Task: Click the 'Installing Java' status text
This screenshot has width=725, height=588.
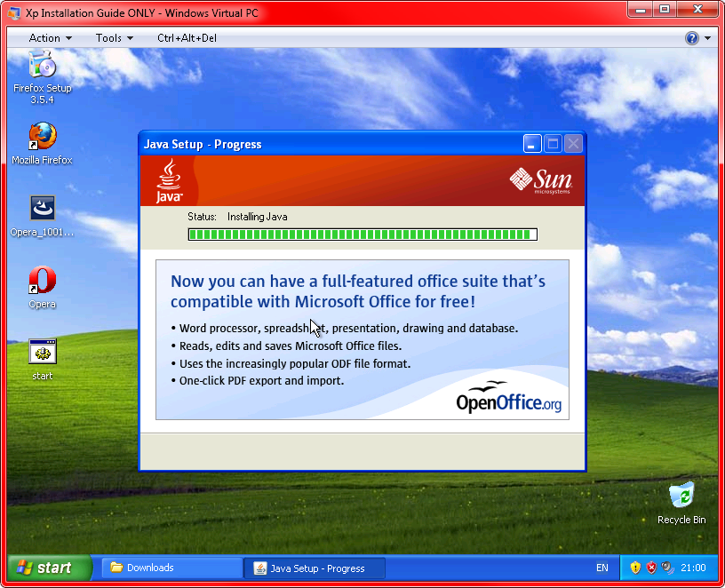Action: click(x=257, y=217)
